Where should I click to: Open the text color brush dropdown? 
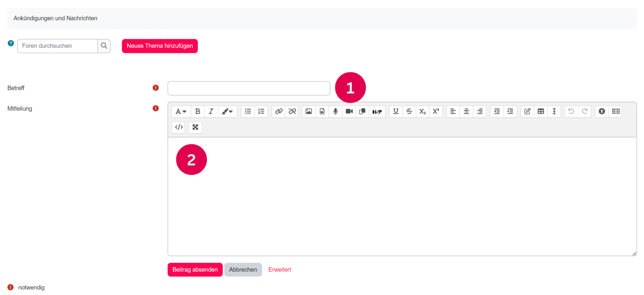click(x=227, y=111)
